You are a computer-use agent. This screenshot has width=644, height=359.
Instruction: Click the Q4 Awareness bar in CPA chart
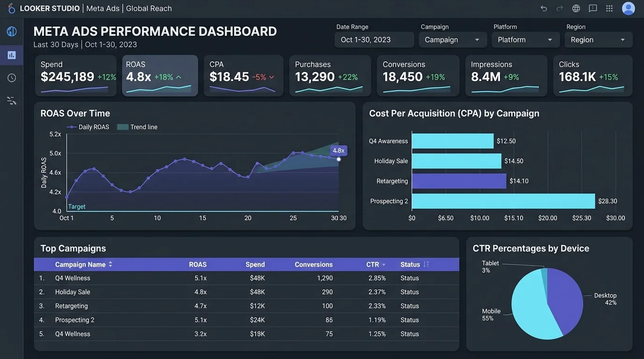pyautogui.click(x=453, y=141)
